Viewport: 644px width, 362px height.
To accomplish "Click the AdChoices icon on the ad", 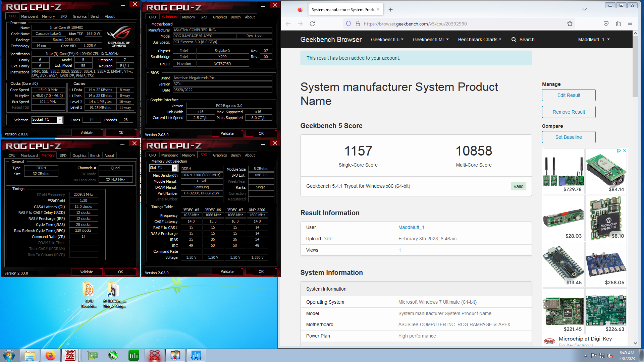I will point(619,151).
